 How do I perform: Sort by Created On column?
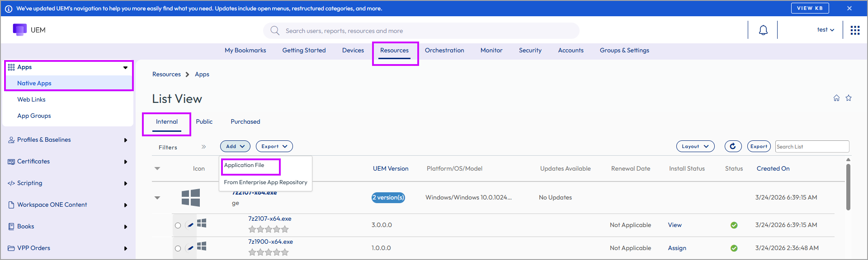pyautogui.click(x=773, y=168)
